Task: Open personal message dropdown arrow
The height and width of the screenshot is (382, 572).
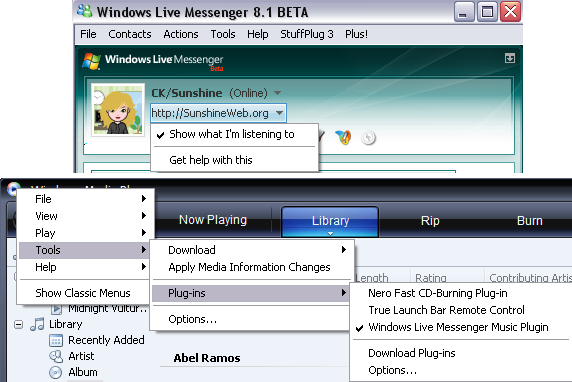Action: [x=279, y=113]
